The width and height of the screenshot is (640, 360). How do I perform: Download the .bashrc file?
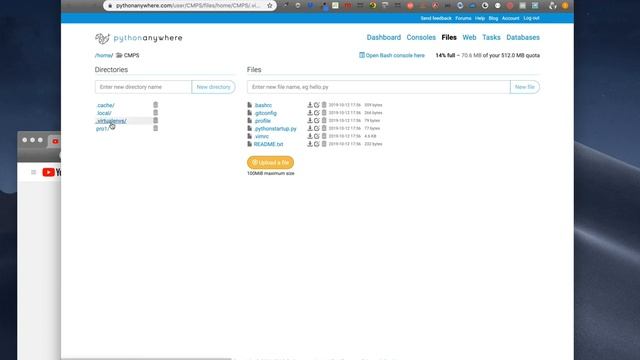310,105
